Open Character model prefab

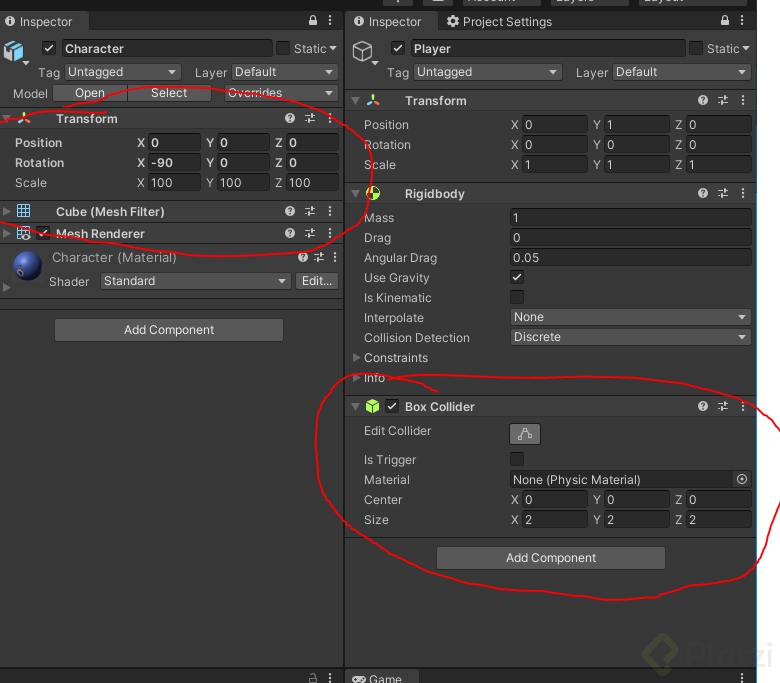pyautogui.click(x=90, y=93)
